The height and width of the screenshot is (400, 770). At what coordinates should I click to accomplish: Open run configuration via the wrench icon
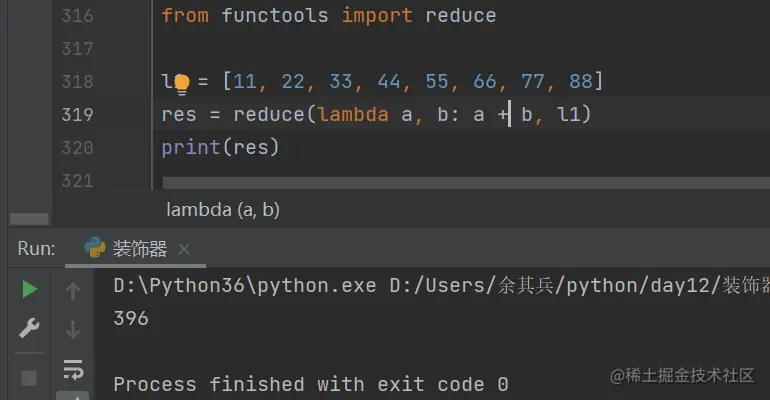coord(29,328)
